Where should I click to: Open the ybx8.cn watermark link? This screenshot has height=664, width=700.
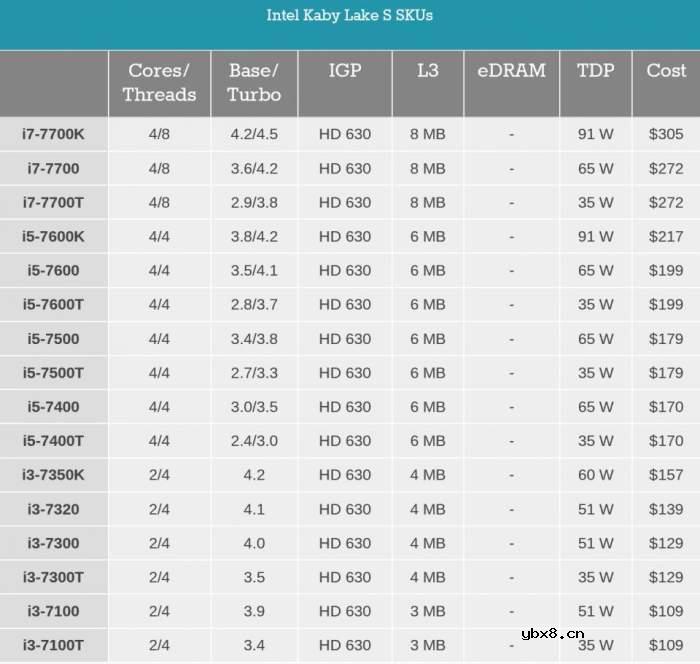pos(552,634)
